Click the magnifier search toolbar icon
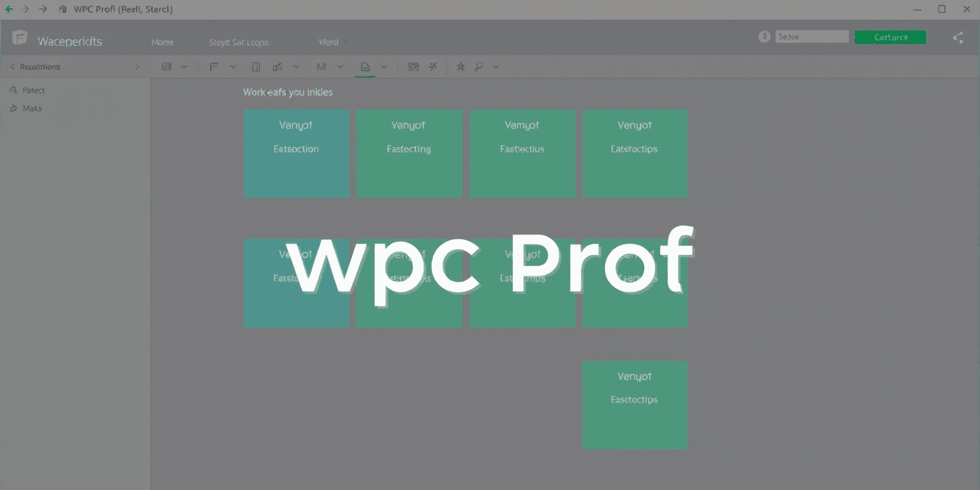This screenshot has height=490, width=980. [478, 67]
